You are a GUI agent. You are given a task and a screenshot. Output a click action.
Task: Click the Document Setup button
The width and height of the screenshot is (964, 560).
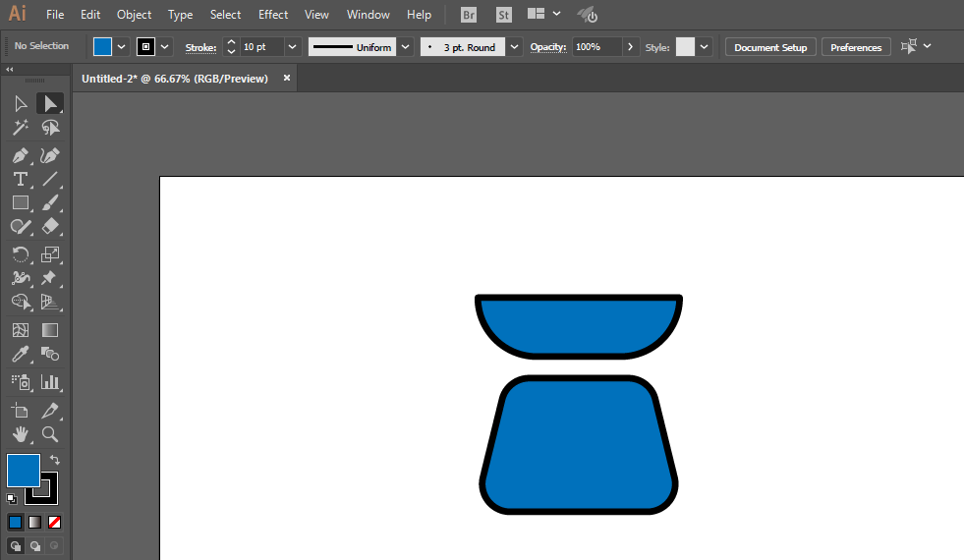(x=770, y=47)
